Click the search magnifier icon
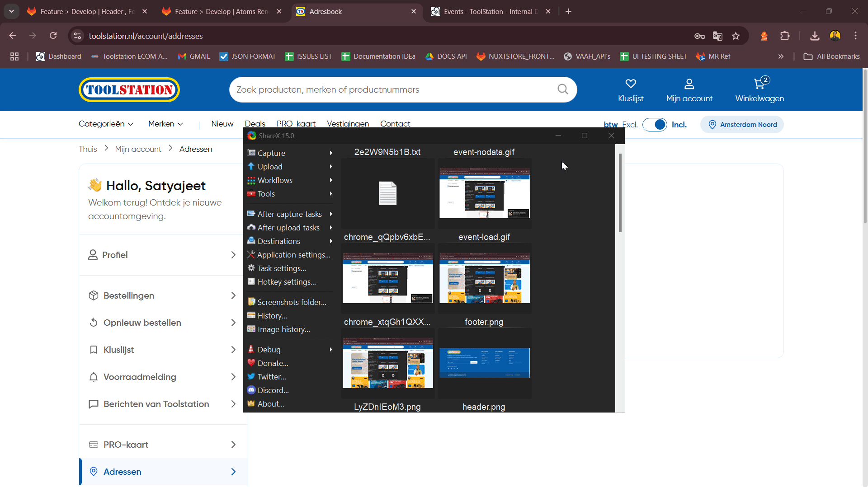The height and width of the screenshot is (487, 868). 562,89
